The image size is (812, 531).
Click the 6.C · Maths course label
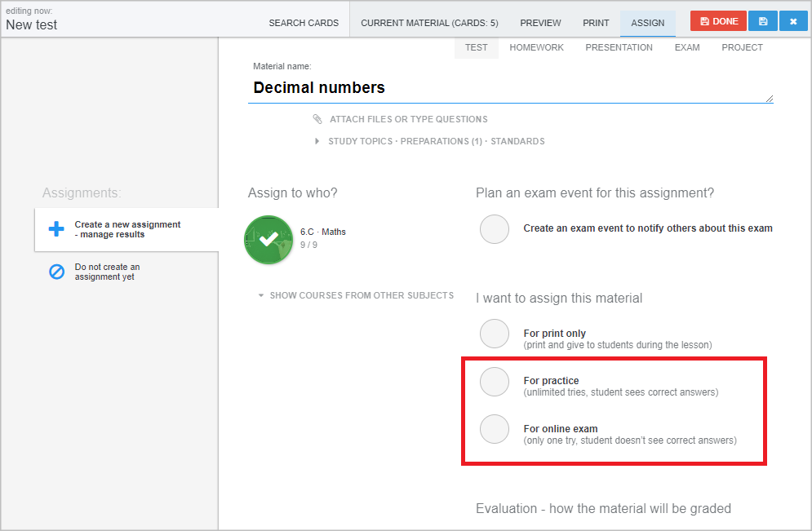[x=323, y=232]
